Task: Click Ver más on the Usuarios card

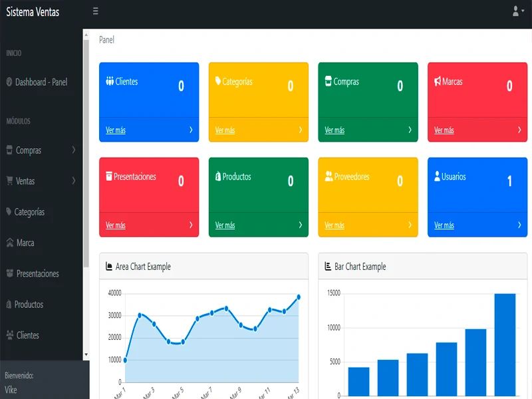Action: coord(444,225)
